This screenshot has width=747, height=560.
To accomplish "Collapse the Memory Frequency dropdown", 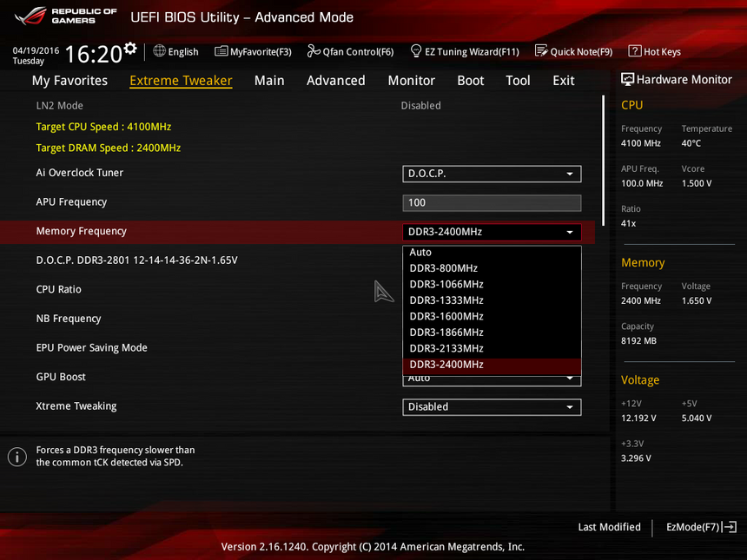I will click(492, 232).
